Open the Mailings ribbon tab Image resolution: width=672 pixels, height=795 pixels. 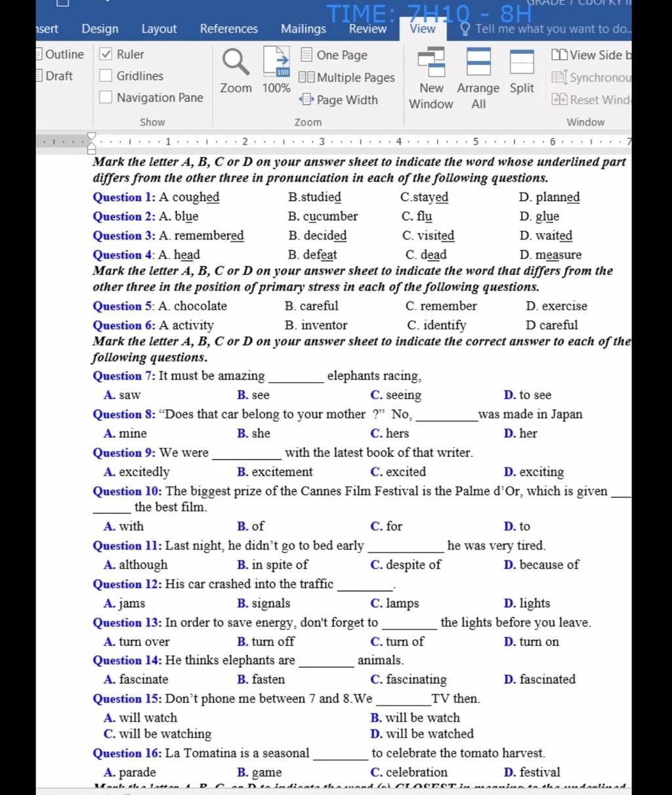[303, 29]
